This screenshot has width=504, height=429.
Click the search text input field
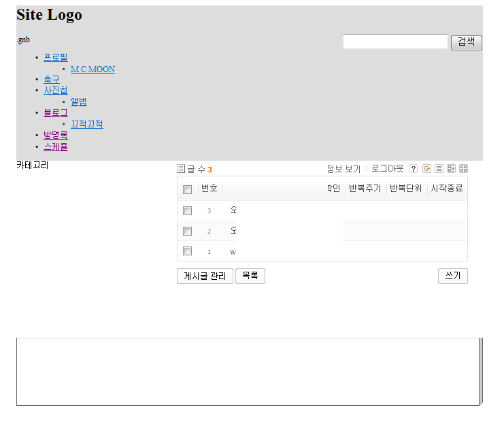coord(395,42)
